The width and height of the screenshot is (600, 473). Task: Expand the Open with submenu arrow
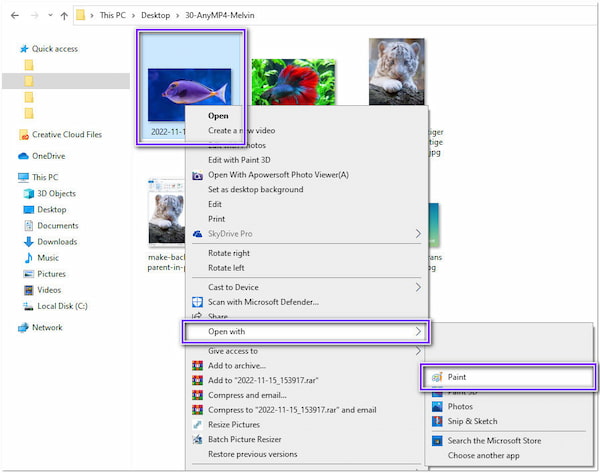click(x=418, y=332)
